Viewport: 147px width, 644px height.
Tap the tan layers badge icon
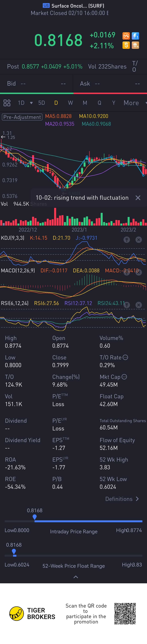tap(135, 45)
